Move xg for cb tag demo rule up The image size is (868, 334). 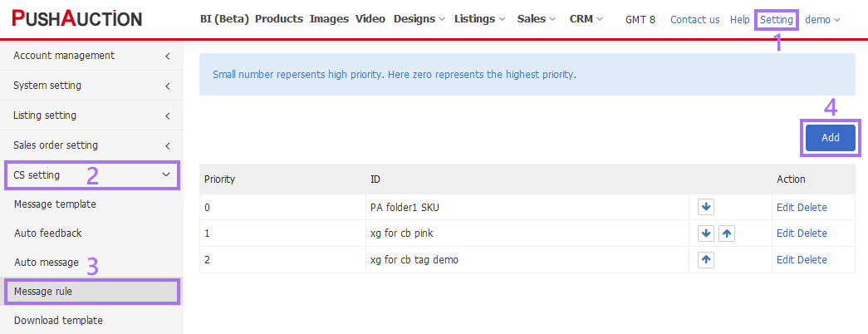pyautogui.click(x=705, y=260)
